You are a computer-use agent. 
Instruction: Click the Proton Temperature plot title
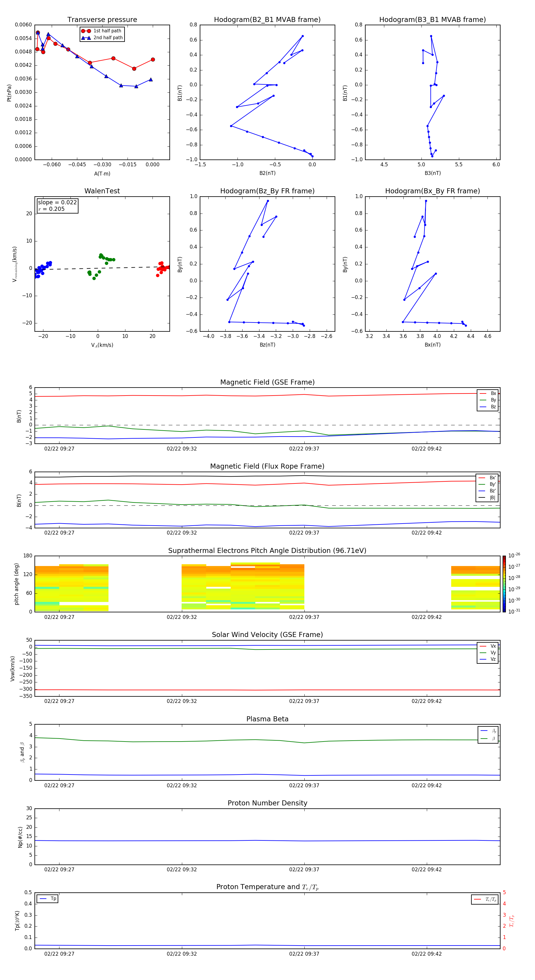point(267,887)
